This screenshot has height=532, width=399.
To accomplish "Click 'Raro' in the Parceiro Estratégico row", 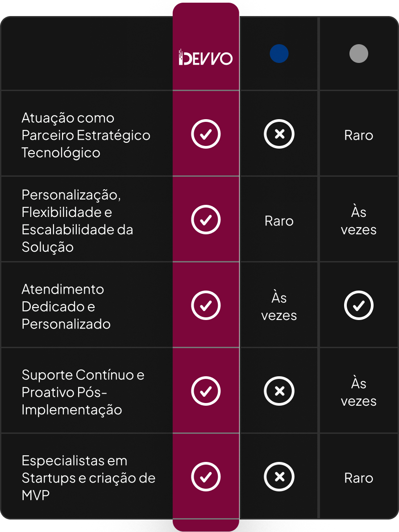I will pyautogui.click(x=359, y=135).
